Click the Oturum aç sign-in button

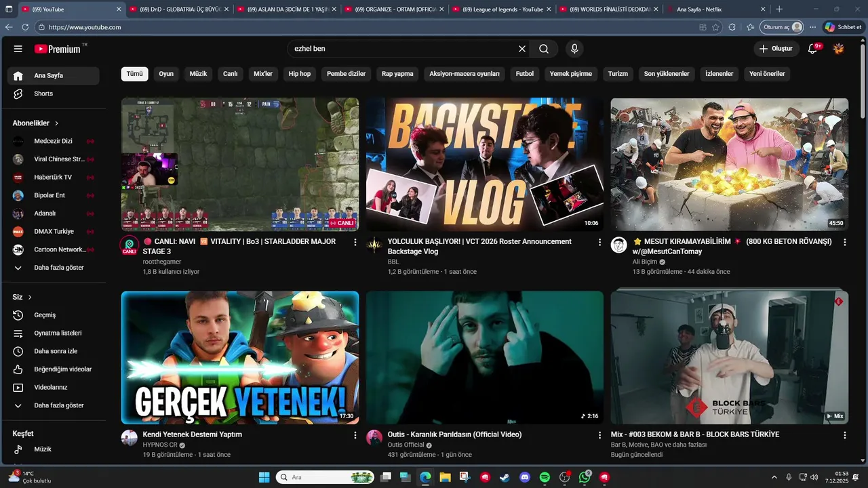coord(783,27)
